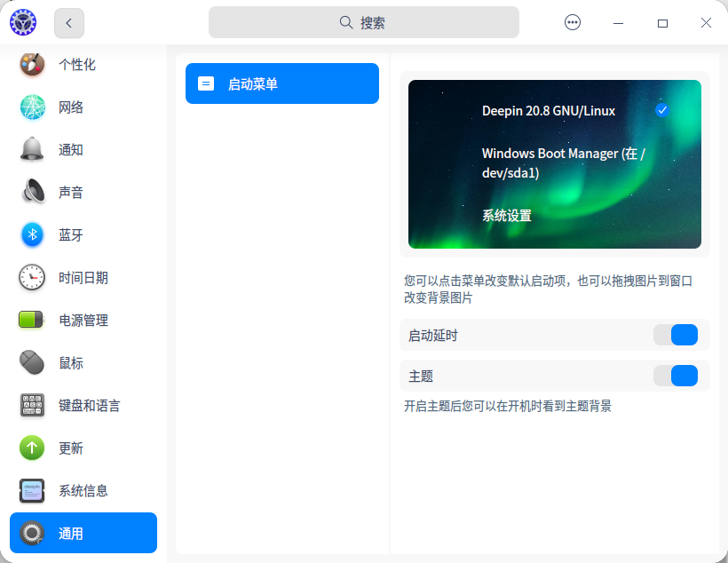Screen dimensions: 728x563
Task: Open System Info via the deepin screen icon
Action: [32, 490]
